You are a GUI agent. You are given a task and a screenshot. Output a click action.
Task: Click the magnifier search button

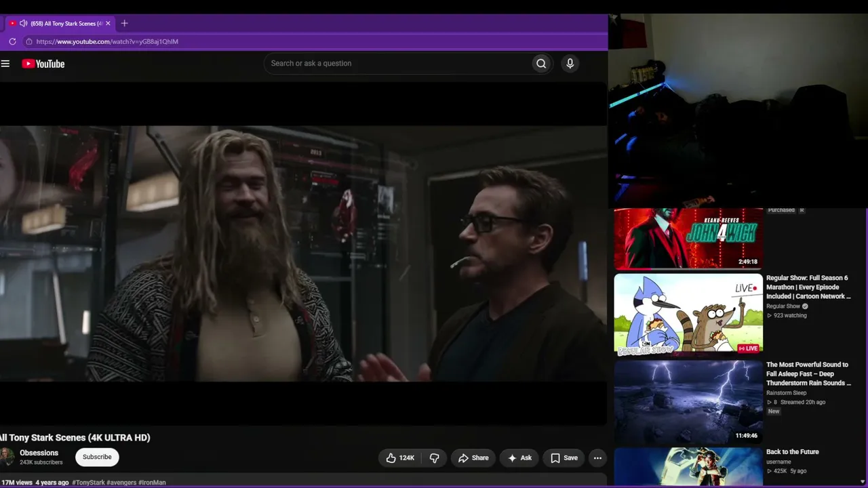(541, 64)
